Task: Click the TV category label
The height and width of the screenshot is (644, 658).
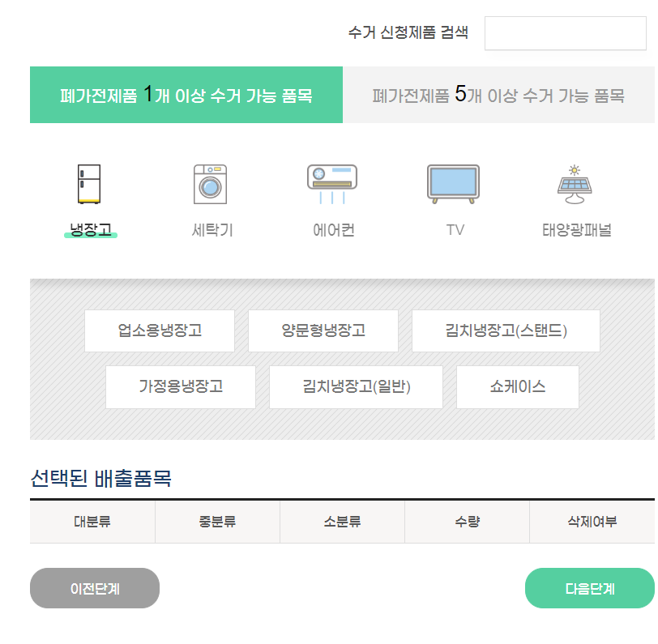Action: click(x=455, y=230)
